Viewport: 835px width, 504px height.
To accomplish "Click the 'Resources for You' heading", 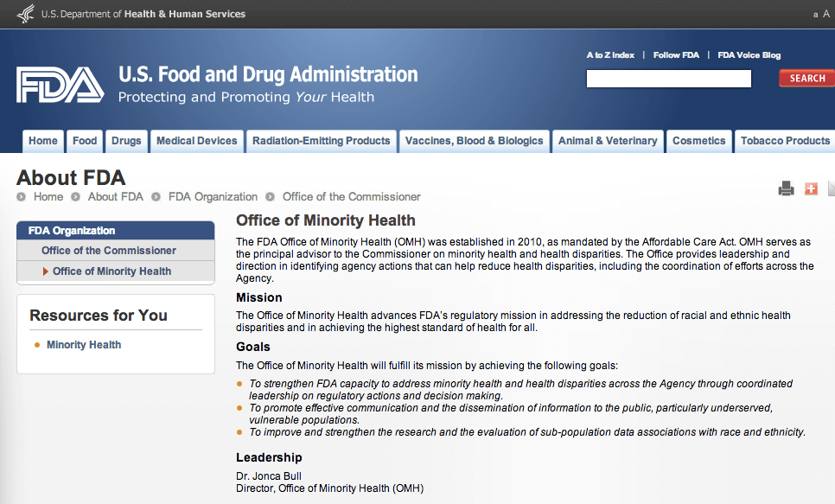I will 99,316.
